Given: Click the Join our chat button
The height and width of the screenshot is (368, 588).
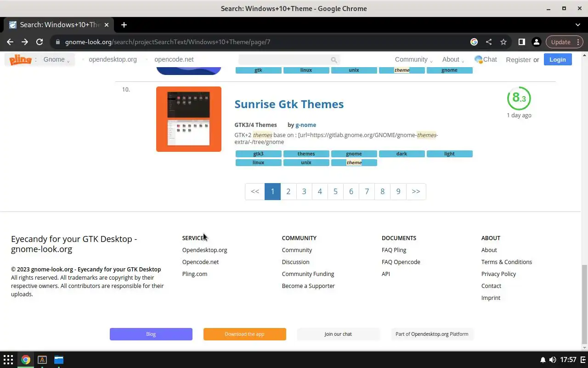Looking at the screenshot, I should [339, 334].
